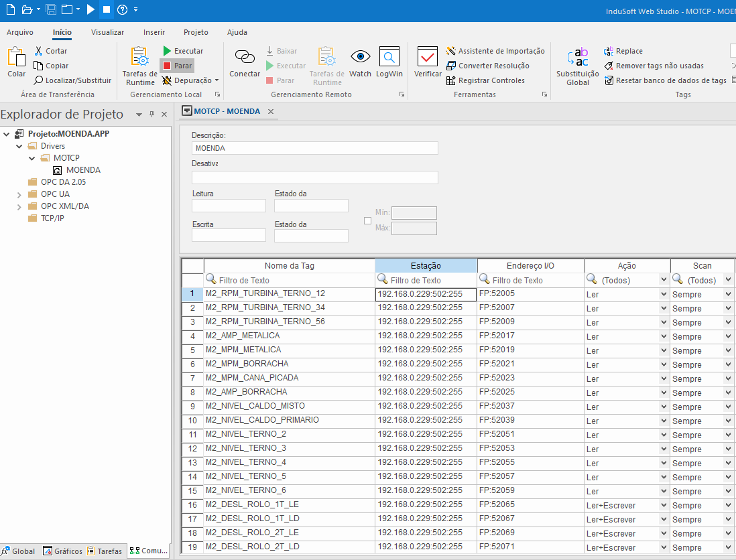Open the Depuração dropdown arrow
Viewport: 736px width, 560px height.
tap(217, 80)
